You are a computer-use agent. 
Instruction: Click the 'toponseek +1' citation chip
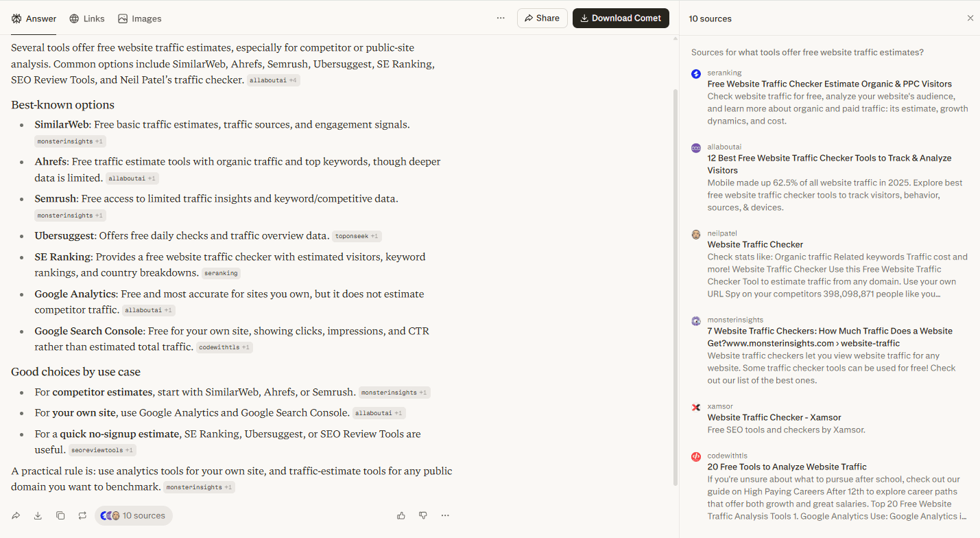tap(357, 236)
